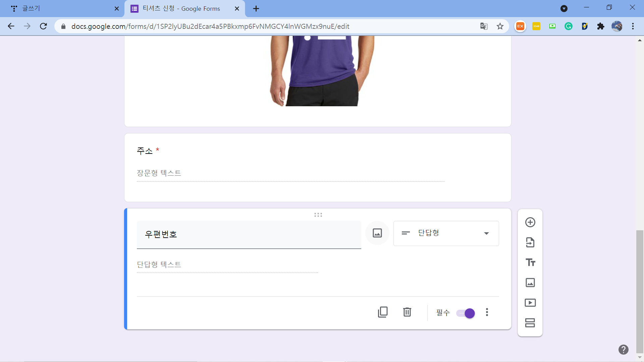The image size is (644, 362).
Task: Duplicate the 우편번호 question
Action: [383, 312]
